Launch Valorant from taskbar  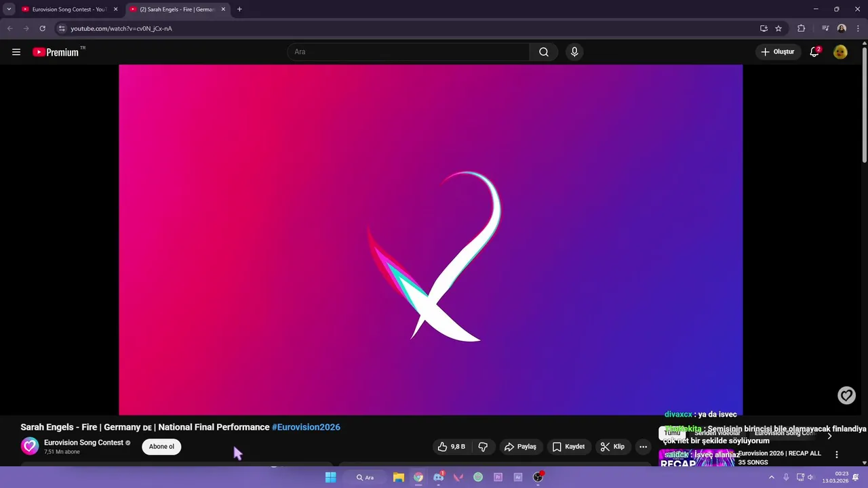[x=458, y=477]
